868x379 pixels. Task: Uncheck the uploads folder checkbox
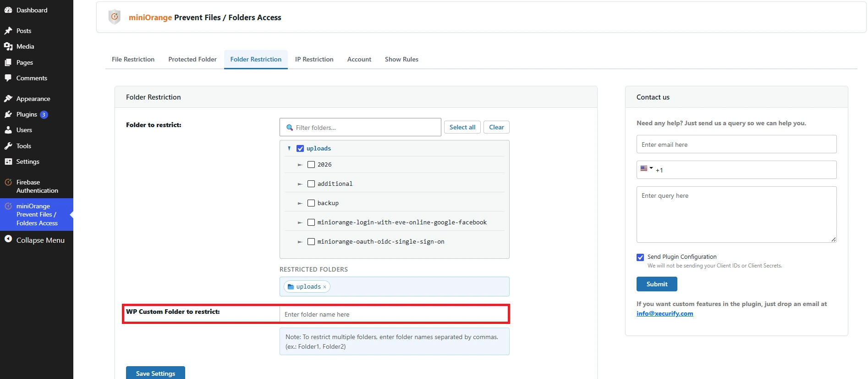tap(300, 148)
